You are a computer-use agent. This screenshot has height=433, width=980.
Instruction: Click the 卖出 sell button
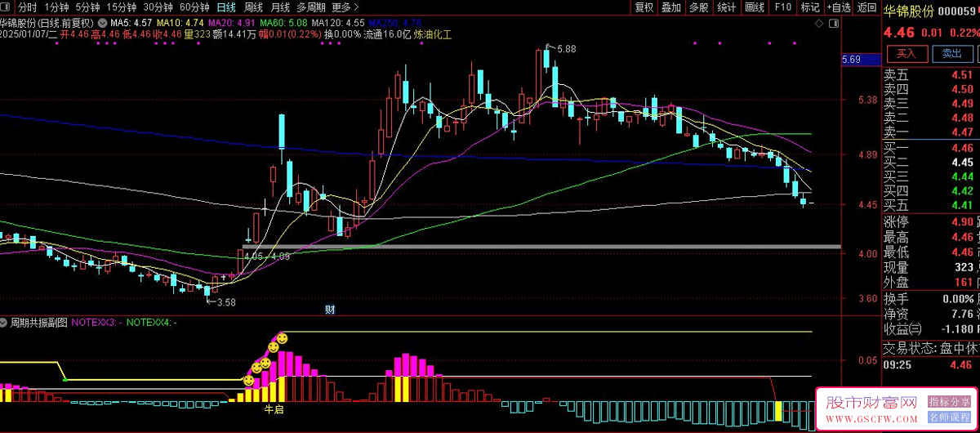[x=951, y=53]
